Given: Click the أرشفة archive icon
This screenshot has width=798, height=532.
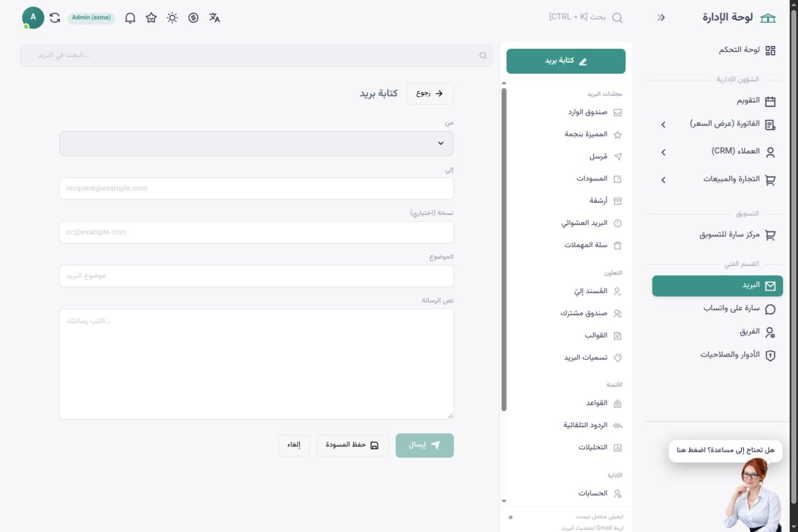Looking at the screenshot, I should (x=618, y=201).
